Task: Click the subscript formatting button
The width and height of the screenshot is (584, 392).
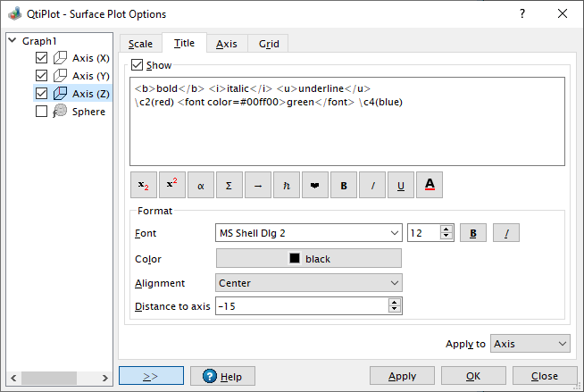Action: coord(144,185)
